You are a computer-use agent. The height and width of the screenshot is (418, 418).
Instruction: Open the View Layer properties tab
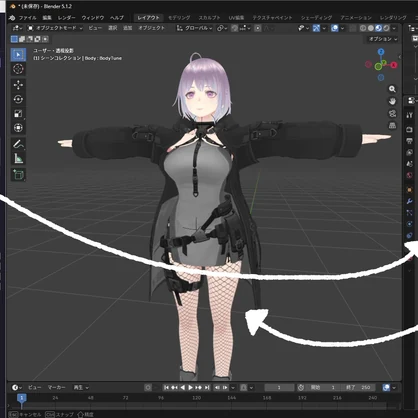[x=410, y=152]
